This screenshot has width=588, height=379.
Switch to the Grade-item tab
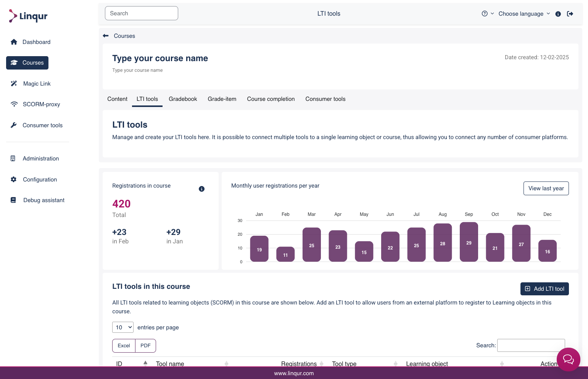tap(222, 99)
